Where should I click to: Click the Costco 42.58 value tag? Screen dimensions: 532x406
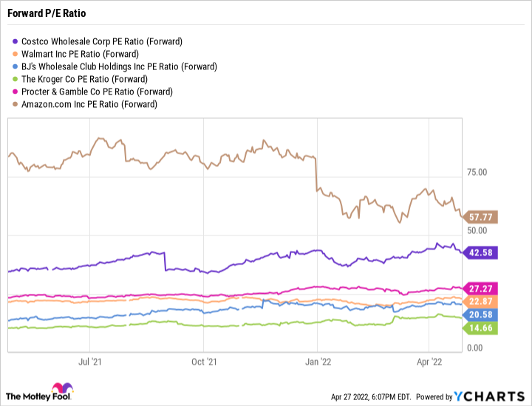point(480,252)
